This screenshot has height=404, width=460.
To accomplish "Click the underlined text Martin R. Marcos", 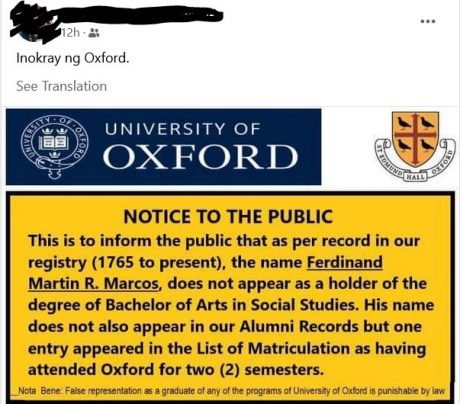I will [x=93, y=284].
